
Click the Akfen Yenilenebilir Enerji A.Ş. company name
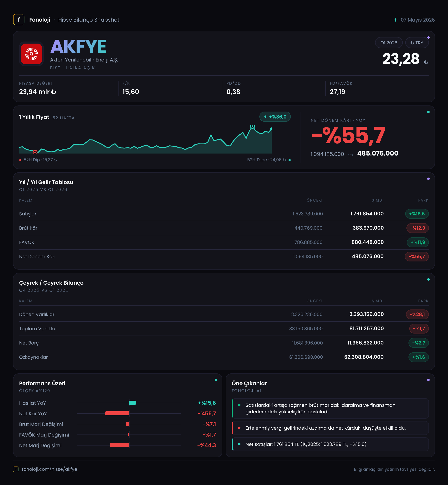pyautogui.click(x=84, y=60)
